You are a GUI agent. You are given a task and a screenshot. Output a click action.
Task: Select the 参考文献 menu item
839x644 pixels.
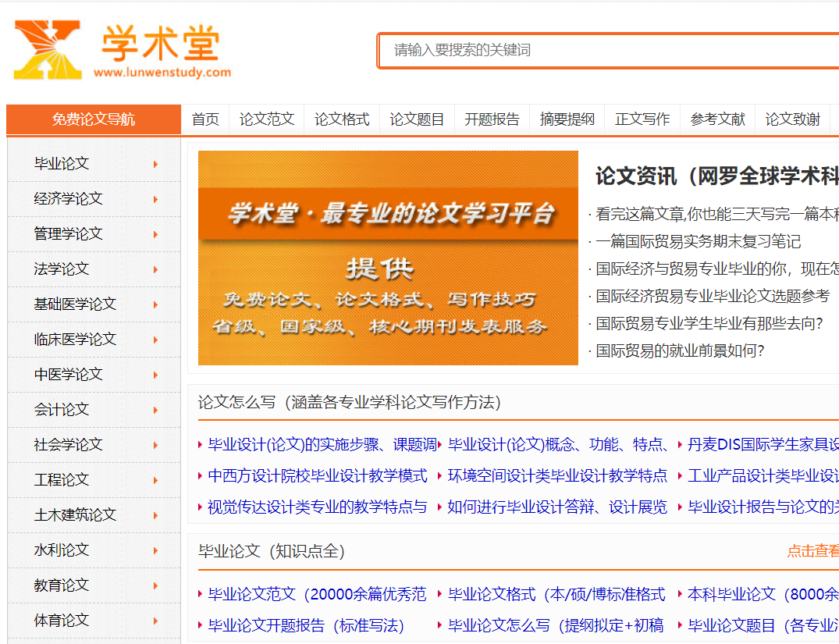(717, 119)
